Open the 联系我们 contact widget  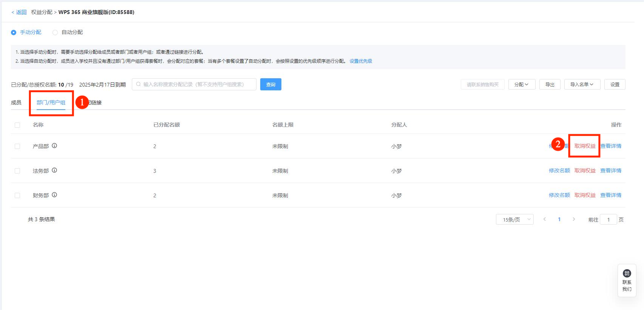(627, 281)
